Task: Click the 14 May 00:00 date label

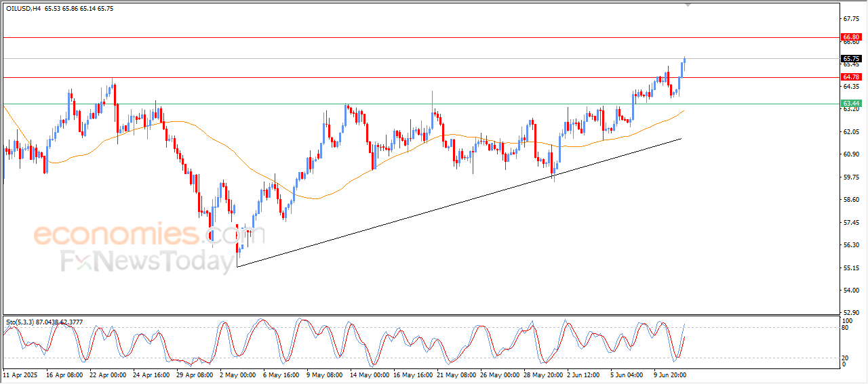Action: [x=370, y=374]
